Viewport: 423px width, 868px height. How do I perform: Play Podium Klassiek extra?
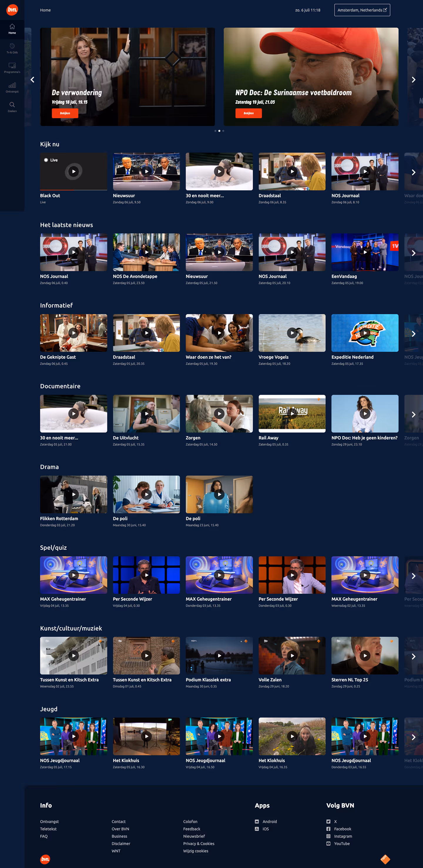[219, 655]
